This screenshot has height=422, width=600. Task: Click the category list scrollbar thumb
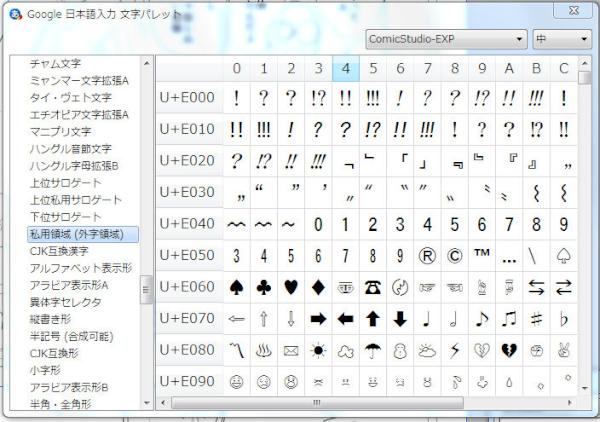(146, 290)
